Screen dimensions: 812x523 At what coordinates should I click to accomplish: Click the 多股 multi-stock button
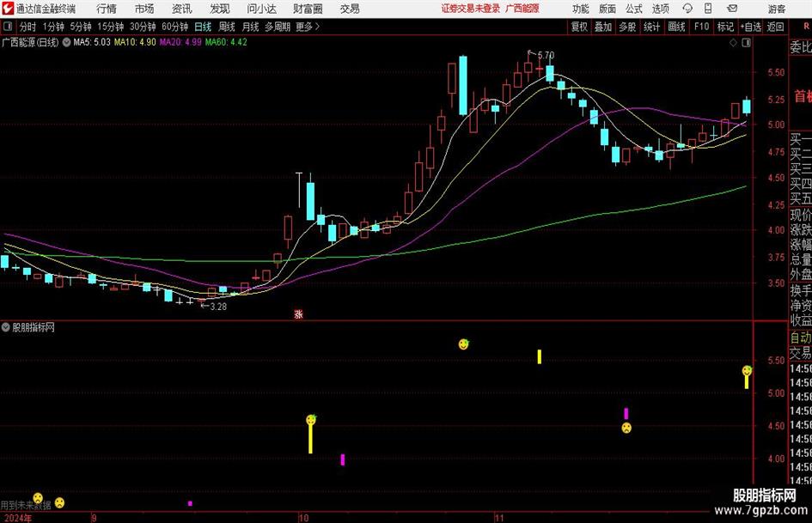(x=627, y=27)
